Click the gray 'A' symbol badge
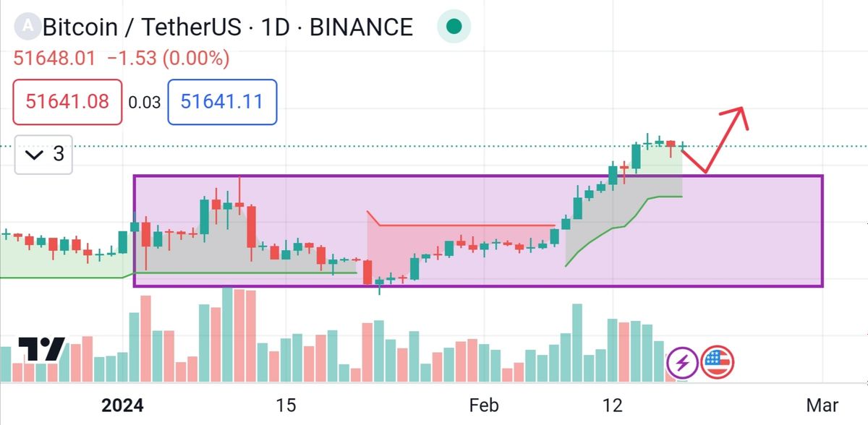This screenshot has height=425, width=868. [27, 27]
